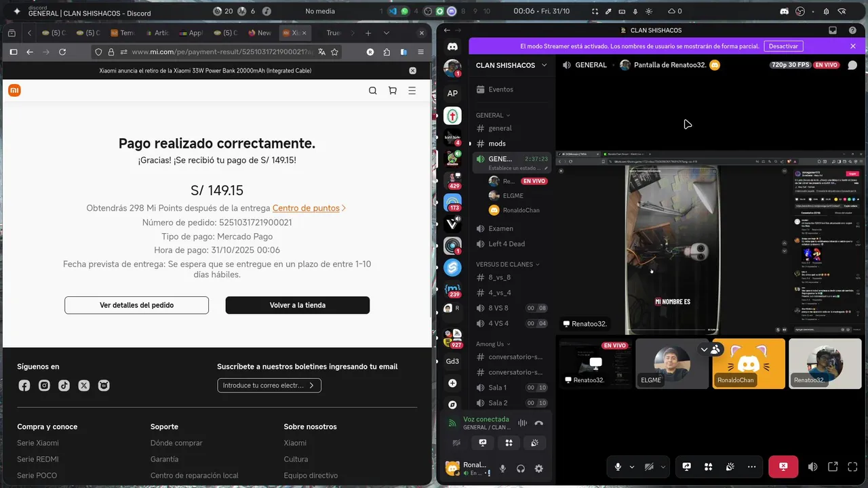Toggle microphone in call controls bar
868x488 pixels.
click(618, 466)
